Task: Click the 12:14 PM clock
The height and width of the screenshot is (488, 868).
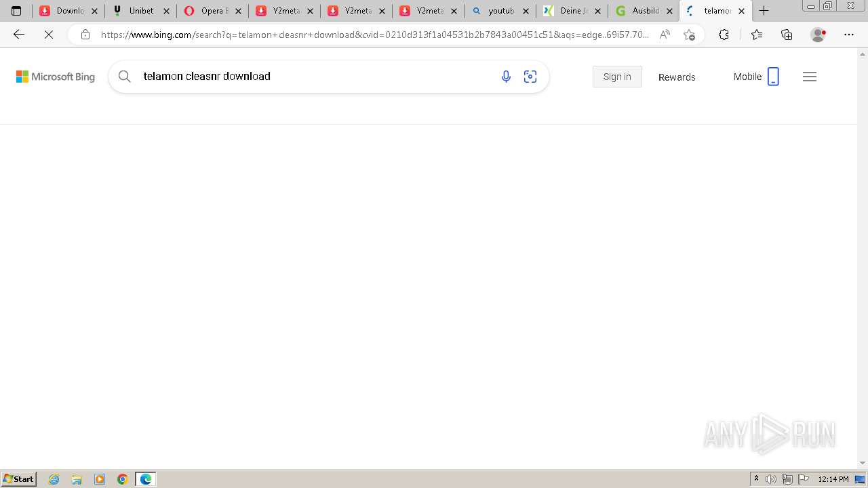Action: 833,479
